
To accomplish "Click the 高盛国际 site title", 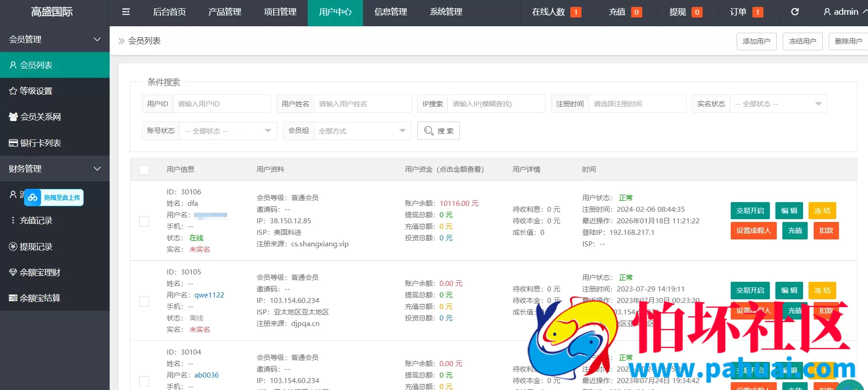I will [52, 12].
